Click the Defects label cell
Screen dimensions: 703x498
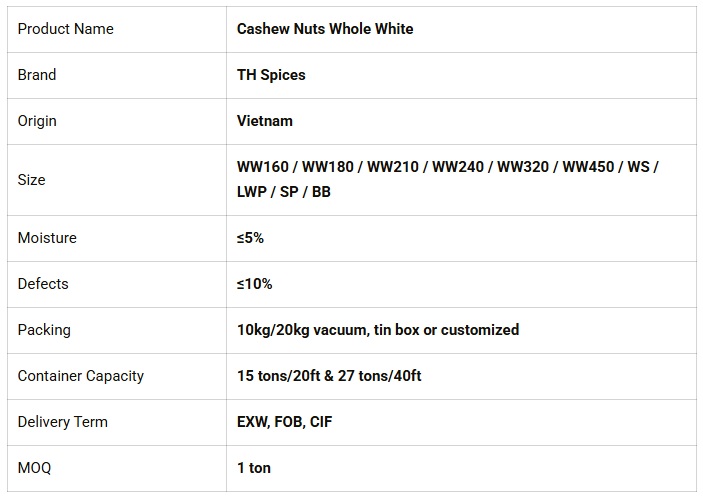pos(43,284)
